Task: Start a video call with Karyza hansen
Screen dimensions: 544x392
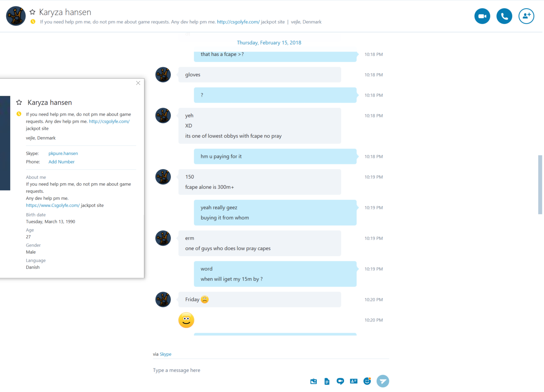Action: click(x=482, y=16)
